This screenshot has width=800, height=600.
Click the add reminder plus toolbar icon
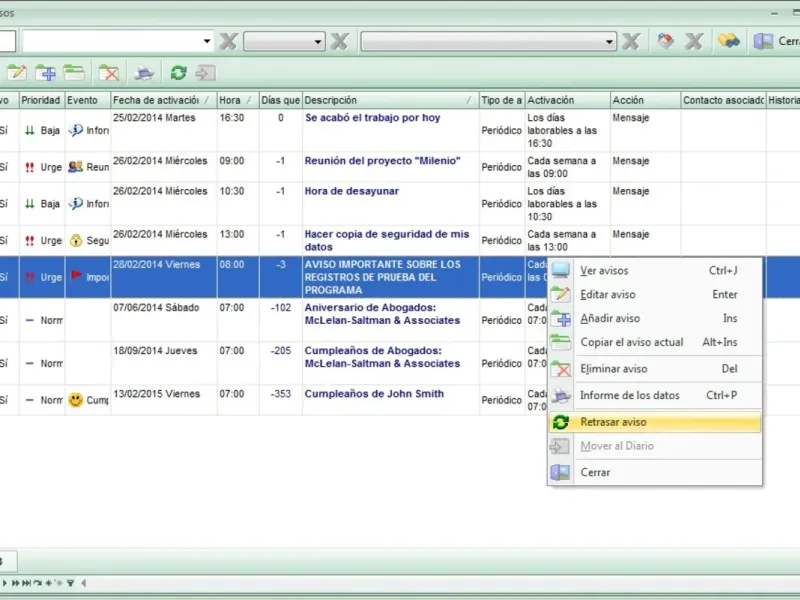[46, 73]
